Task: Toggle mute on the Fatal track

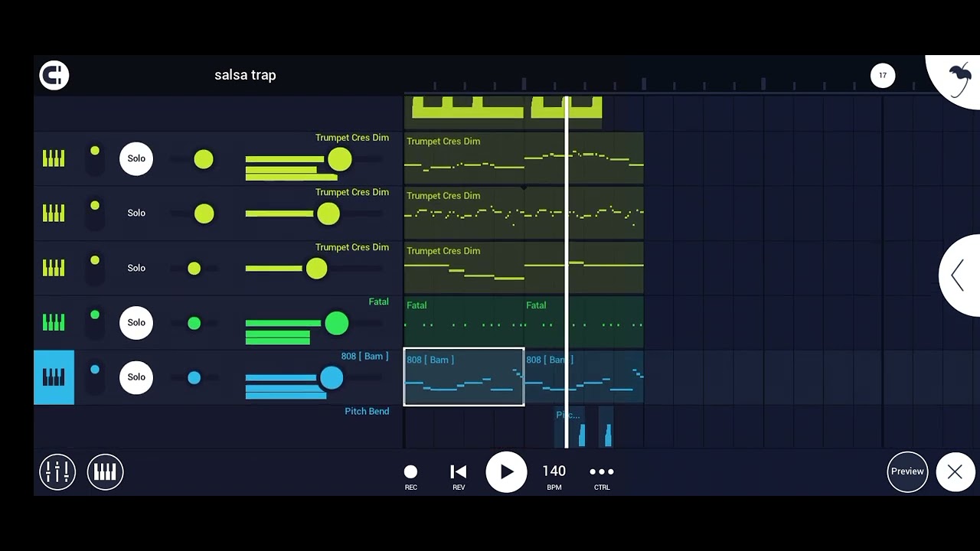Action: pos(94,323)
